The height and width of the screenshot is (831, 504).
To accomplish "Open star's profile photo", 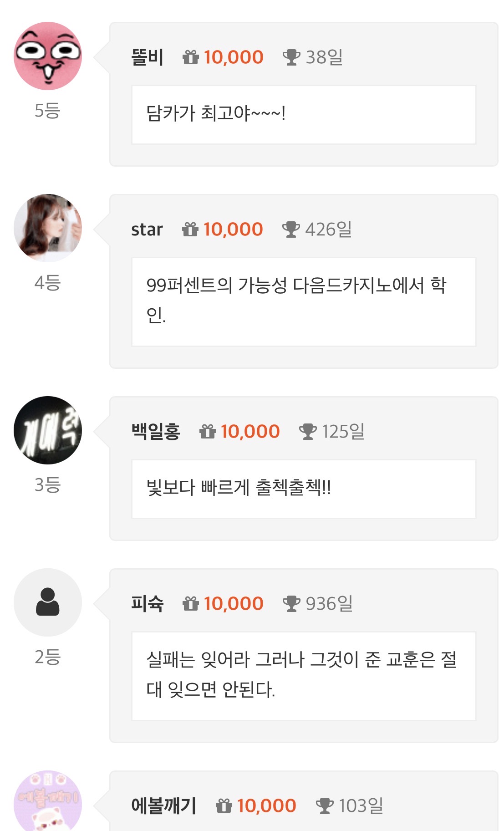I will [x=48, y=228].
